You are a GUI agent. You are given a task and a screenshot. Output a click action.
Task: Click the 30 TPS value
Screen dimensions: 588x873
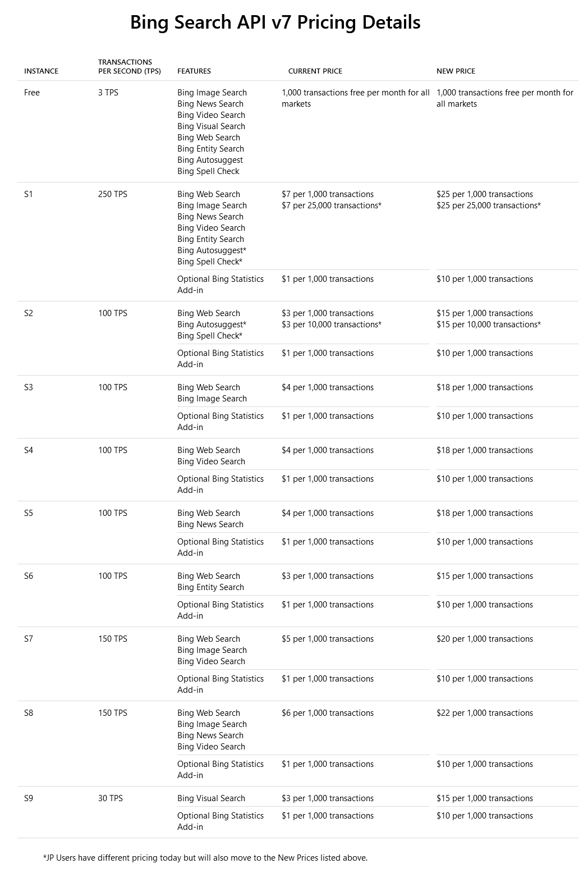[111, 798]
